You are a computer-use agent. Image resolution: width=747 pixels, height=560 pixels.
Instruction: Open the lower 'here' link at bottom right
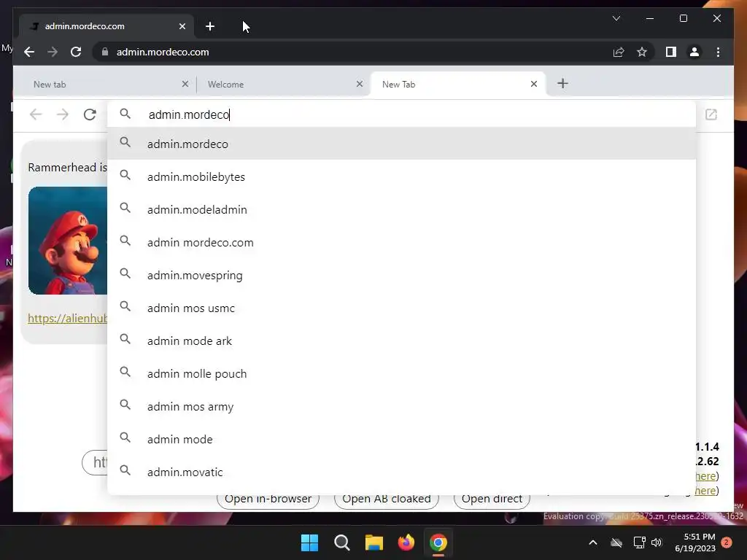point(705,491)
